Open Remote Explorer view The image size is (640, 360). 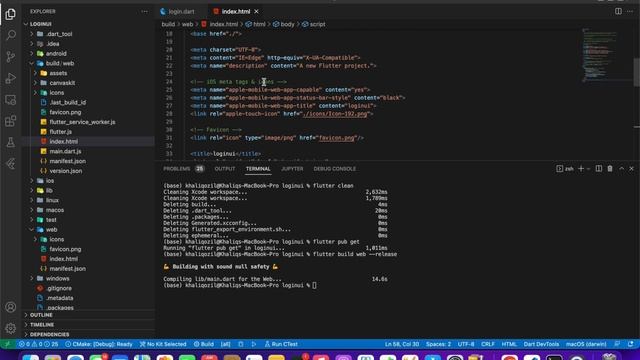[11, 100]
